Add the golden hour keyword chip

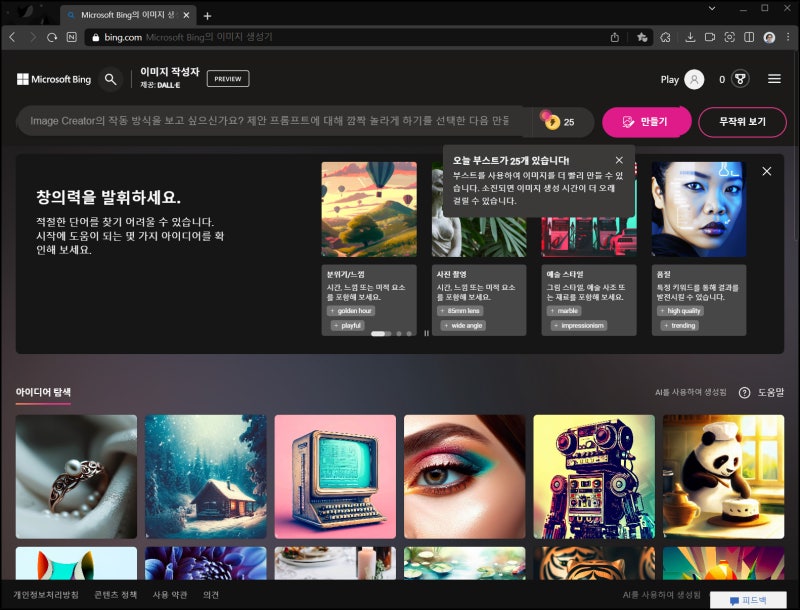point(351,311)
